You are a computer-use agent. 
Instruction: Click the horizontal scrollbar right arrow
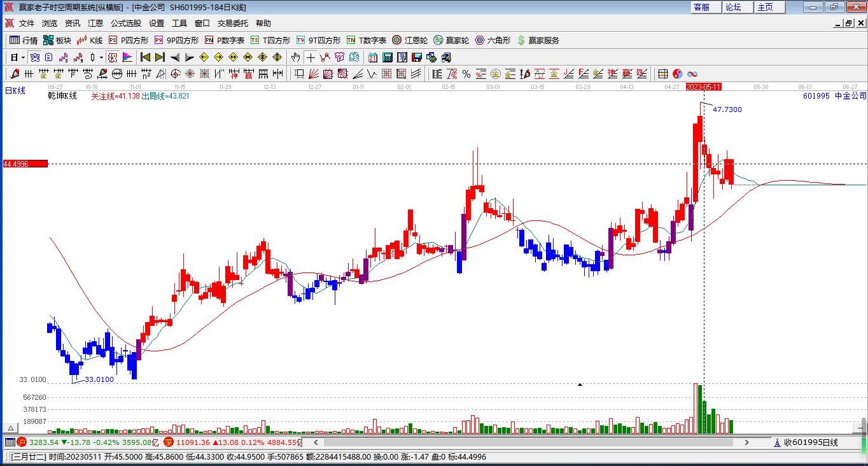pyautogui.click(x=747, y=442)
